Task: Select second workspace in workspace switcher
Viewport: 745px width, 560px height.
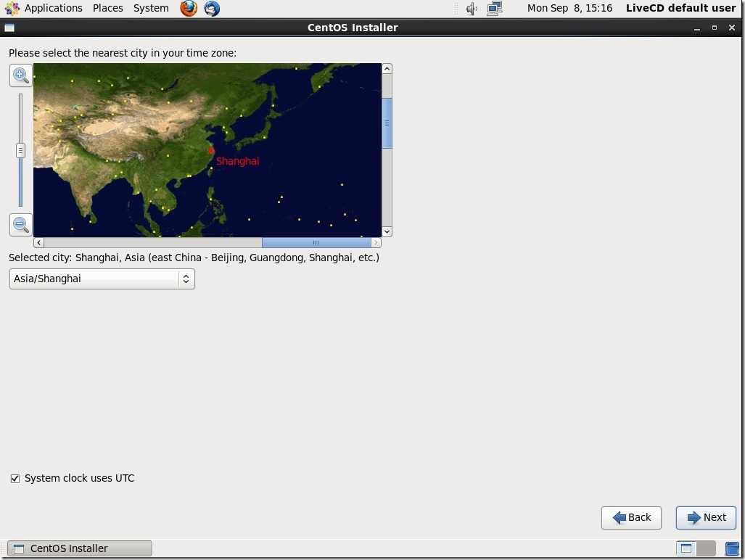Action: click(x=706, y=548)
